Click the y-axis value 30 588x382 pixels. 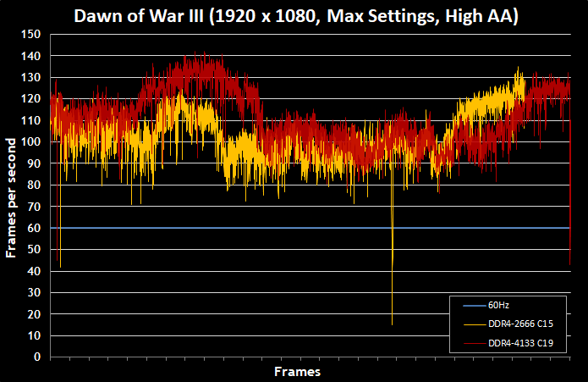(34, 292)
